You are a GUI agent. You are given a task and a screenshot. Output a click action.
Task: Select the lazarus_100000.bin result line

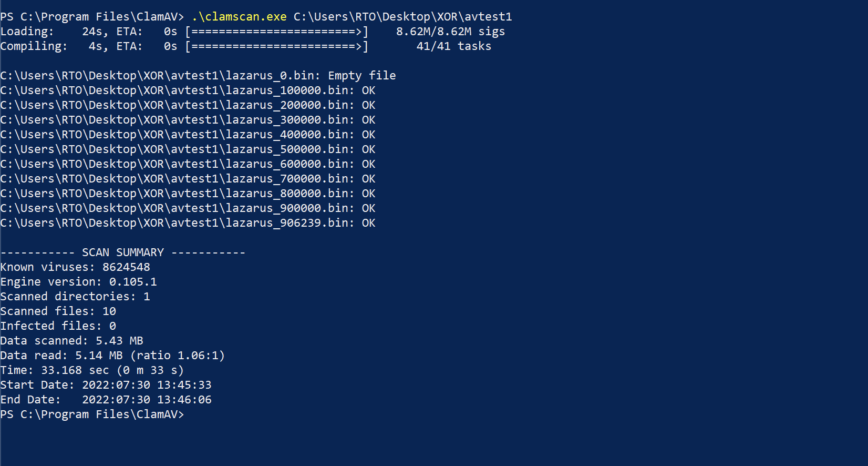click(188, 90)
